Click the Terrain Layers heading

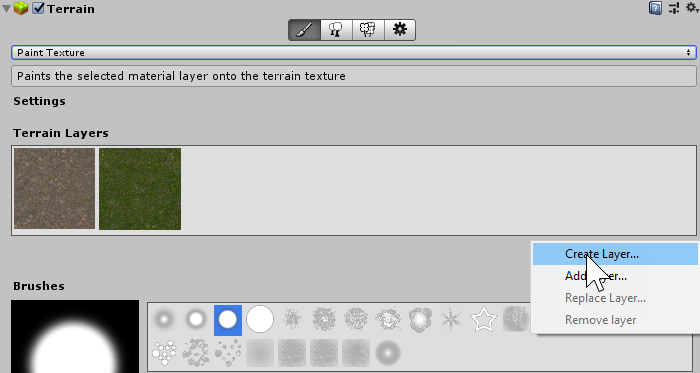(x=61, y=133)
